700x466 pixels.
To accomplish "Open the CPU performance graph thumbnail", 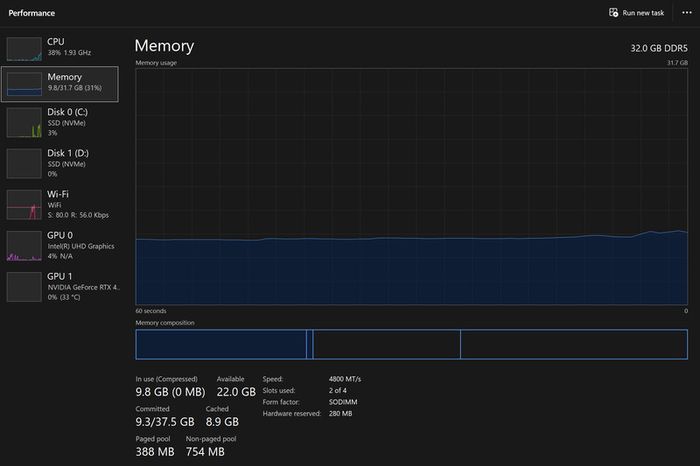I will pyautogui.click(x=24, y=49).
